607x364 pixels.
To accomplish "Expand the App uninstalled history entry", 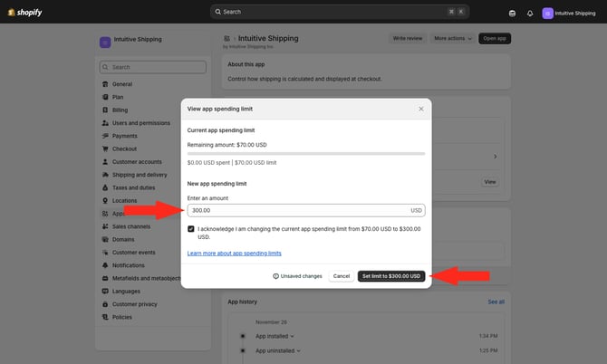I will (277, 350).
